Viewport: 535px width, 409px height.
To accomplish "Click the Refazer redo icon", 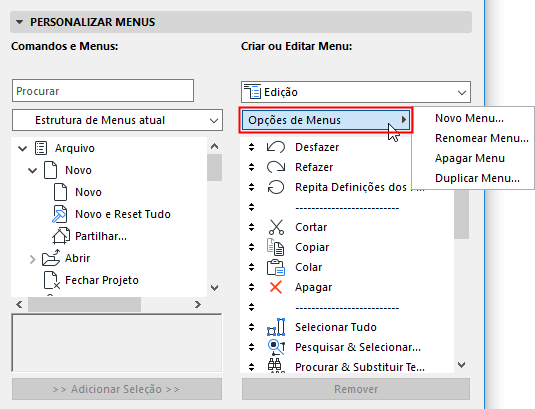I will [x=275, y=167].
